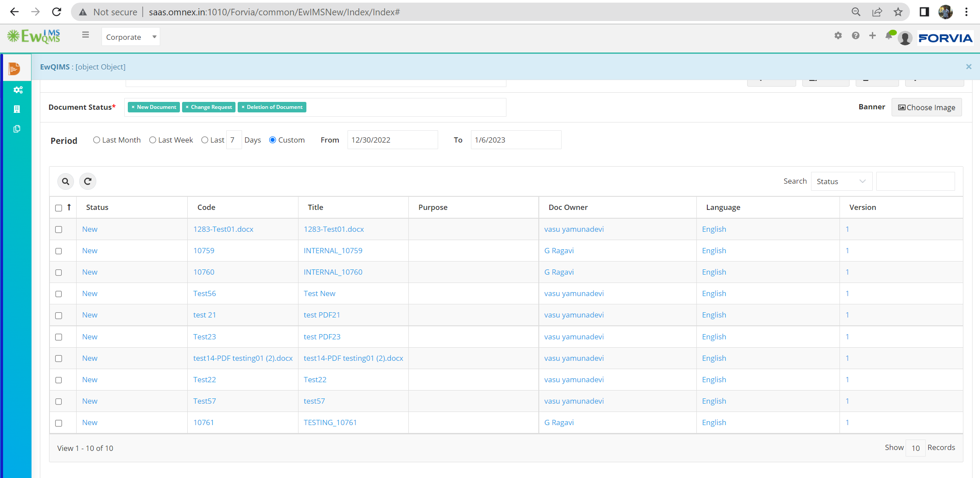
Task: Check the row for 1283-Test01.docx
Action: coord(59,229)
